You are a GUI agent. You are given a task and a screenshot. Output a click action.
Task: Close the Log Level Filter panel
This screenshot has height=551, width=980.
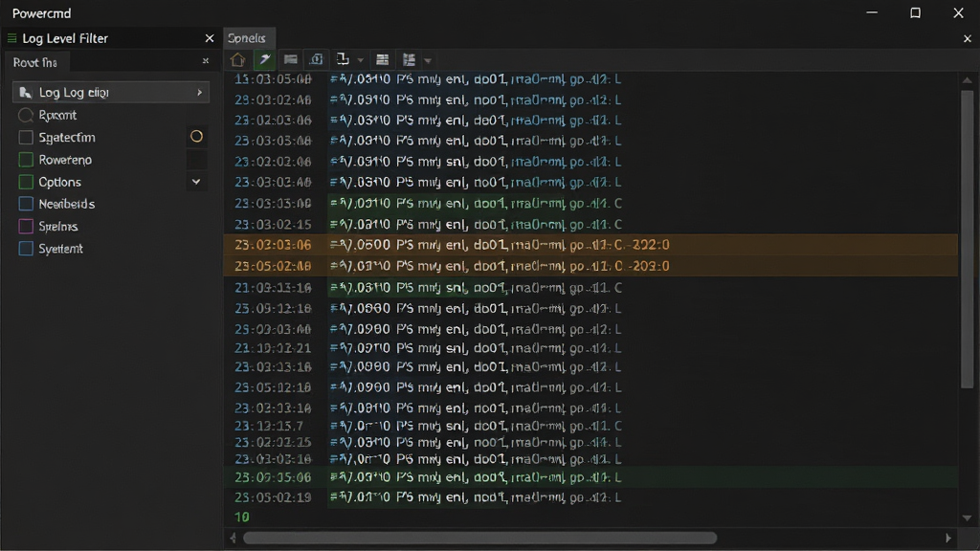(210, 38)
